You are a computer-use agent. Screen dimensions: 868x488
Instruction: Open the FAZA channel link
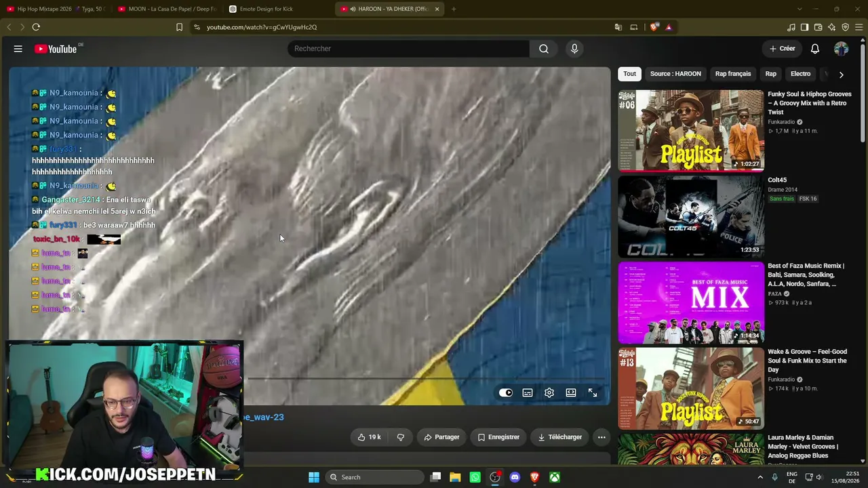775,293
